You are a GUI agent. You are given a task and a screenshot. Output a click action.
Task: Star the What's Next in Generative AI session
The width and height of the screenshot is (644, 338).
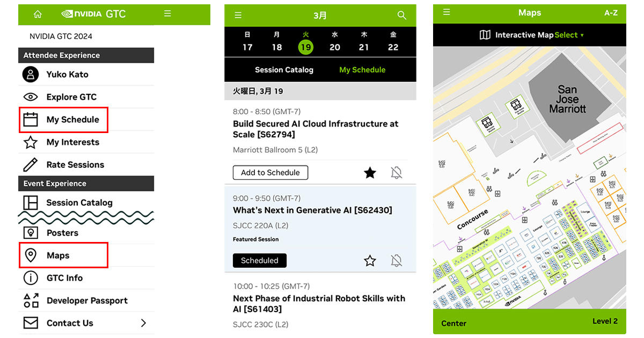click(370, 261)
